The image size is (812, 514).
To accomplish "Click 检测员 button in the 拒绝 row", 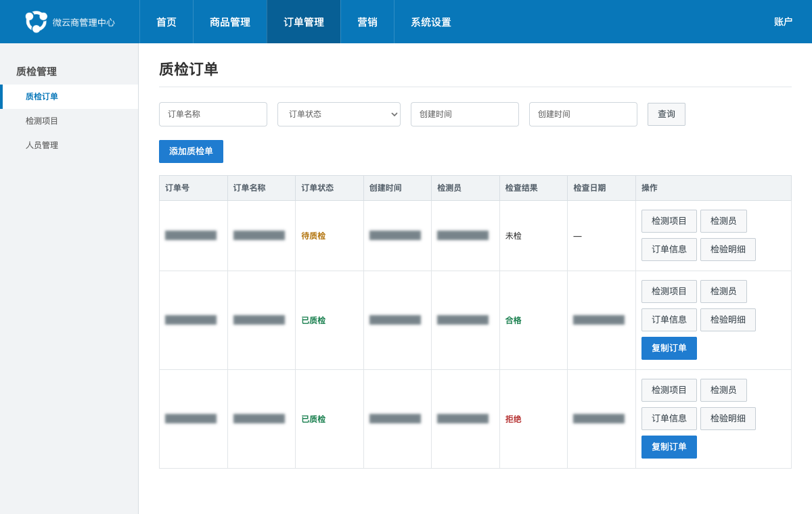I will tap(723, 390).
